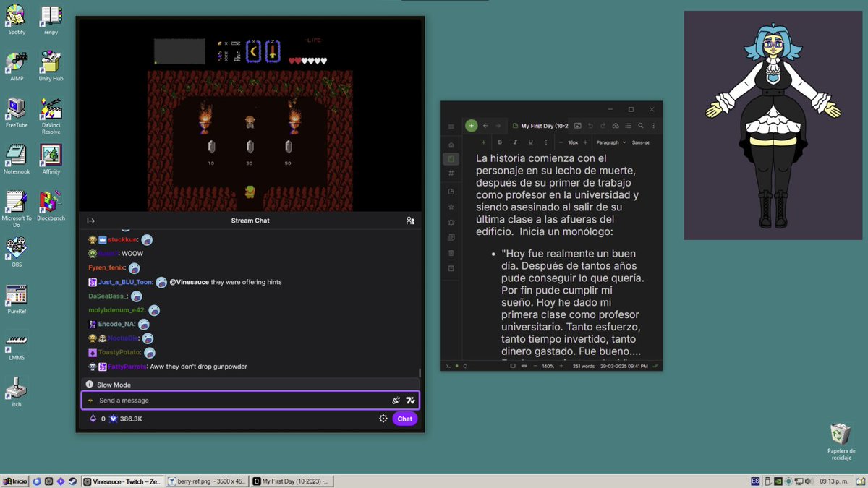
Task: Click username DaSeaBass_ in chat
Action: [x=108, y=296]
